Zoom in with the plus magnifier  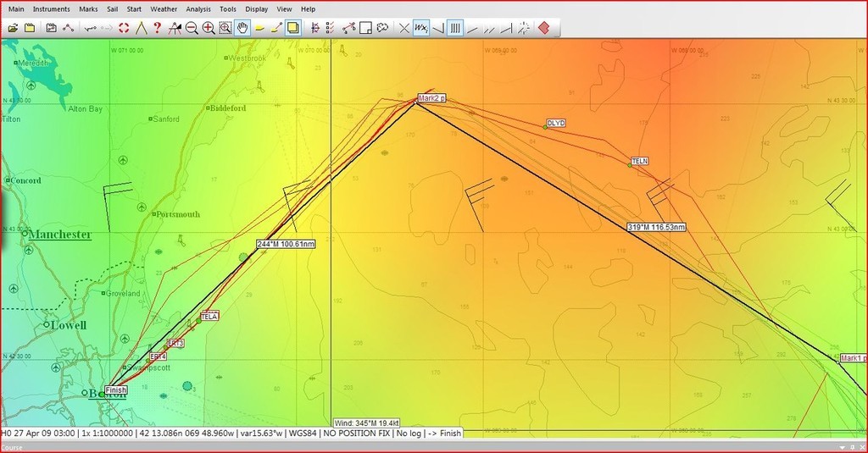(x=209, y=28)
